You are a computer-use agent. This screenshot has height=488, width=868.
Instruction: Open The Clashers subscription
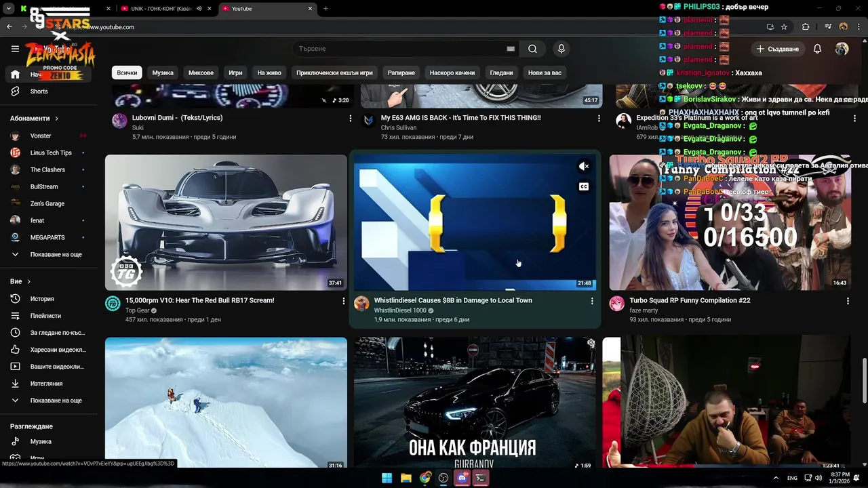click(x=49, y=169)
